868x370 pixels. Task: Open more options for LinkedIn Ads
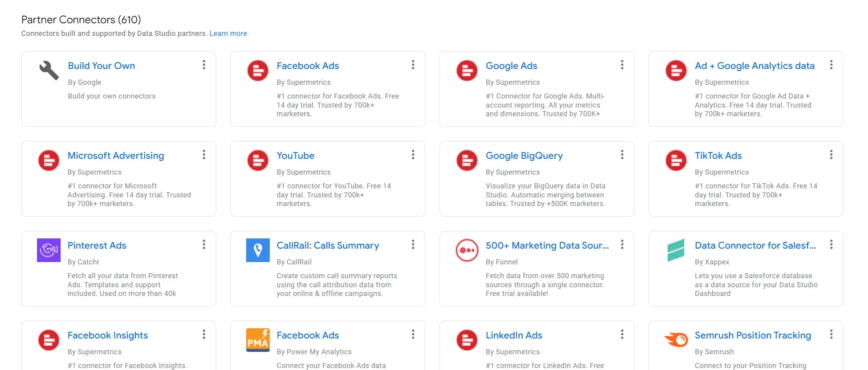[x=622, y=334]
